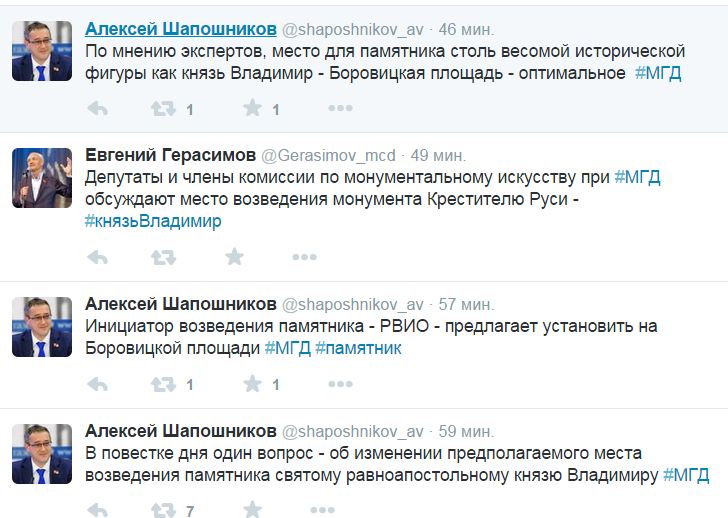This screenshot has width=728, height=518.
Task: Expand more options on Герасимов's tweet
Action: click(304, 257)
